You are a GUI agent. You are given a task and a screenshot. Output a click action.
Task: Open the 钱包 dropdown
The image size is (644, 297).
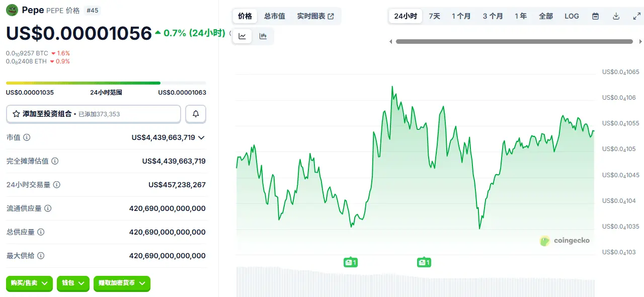point(73,283)
